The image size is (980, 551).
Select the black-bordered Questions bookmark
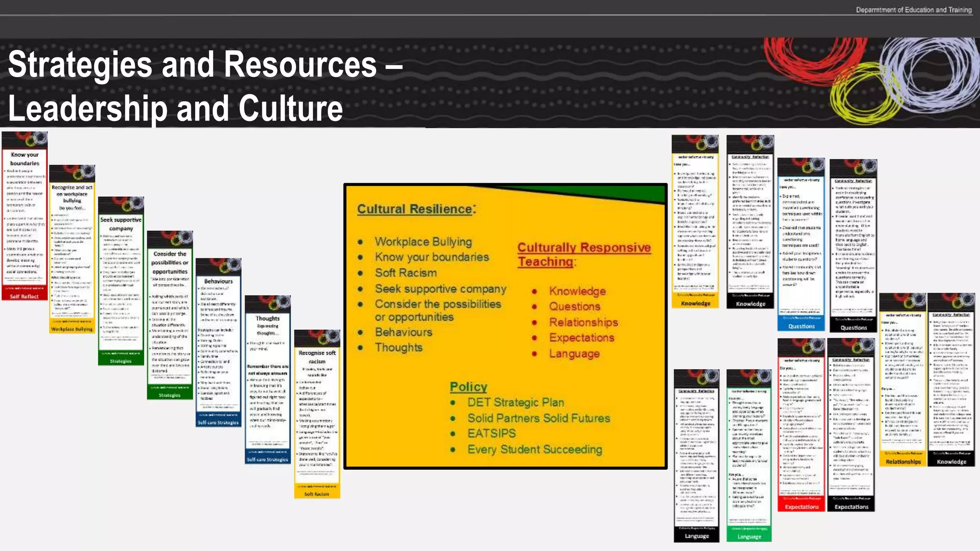coord(854,246)
